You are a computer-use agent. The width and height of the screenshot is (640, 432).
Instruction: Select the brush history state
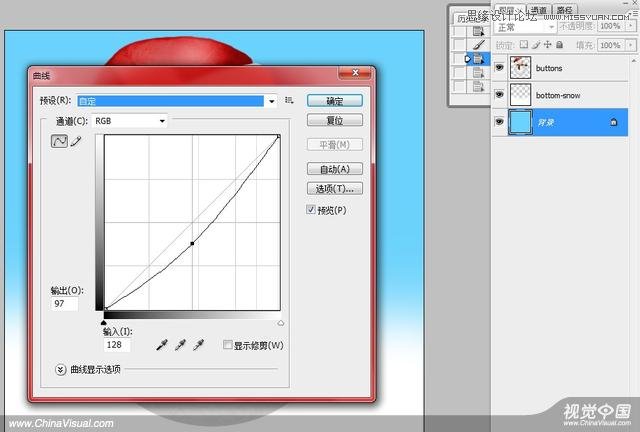click(478, 45)
